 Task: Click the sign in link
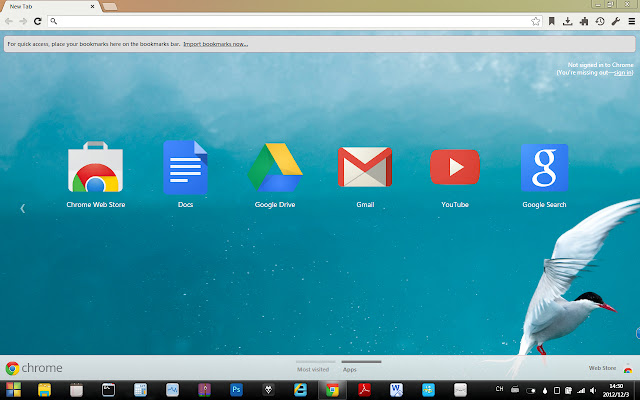click(623, 73)
